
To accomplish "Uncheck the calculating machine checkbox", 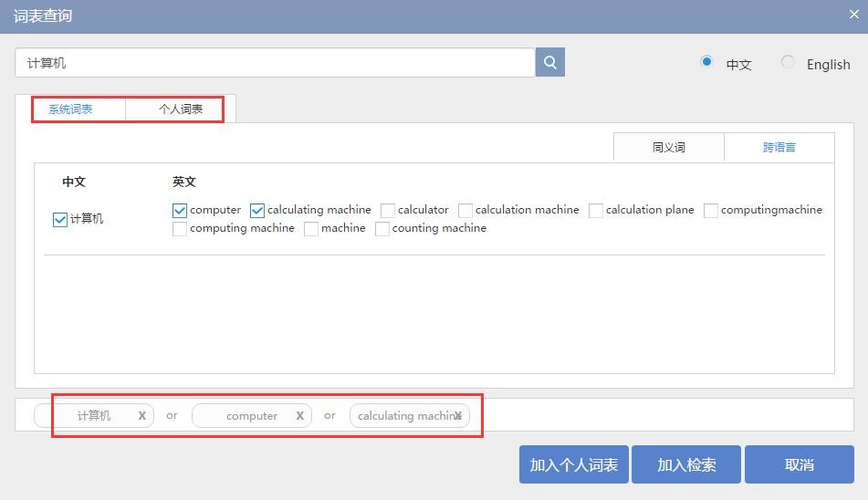I will pos(257,211).
